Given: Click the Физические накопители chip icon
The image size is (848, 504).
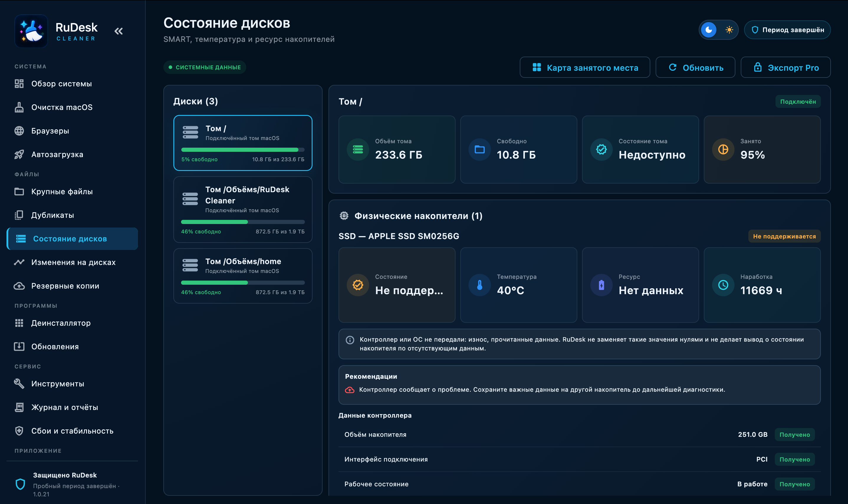Looking at the screenshot, I should pos(344,216).
